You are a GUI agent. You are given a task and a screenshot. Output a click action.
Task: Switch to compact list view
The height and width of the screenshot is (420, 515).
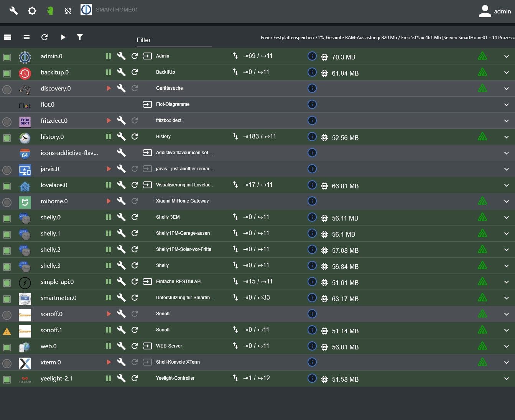point(26,37)
